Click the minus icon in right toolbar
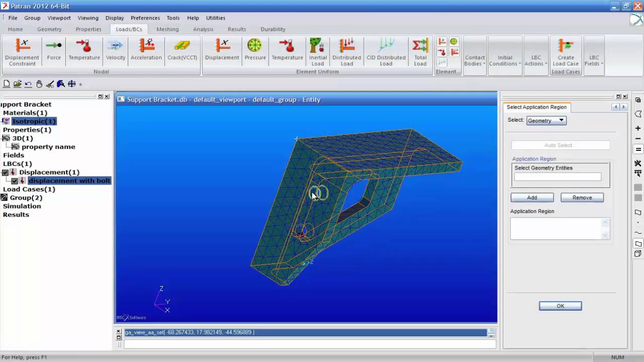 (x=638, y=139)
